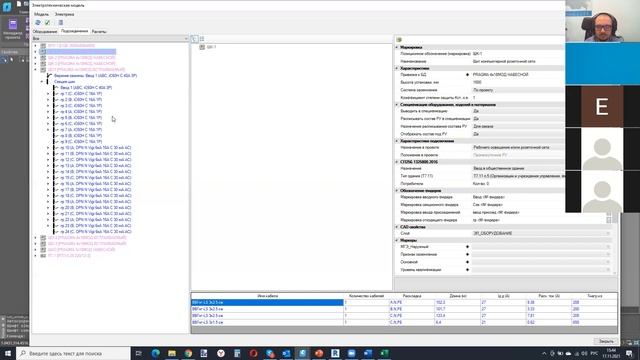Screen dimensions: 640x360
Task: Open the Уровень квалификации dropdown
Action: (x=608, y=270)
